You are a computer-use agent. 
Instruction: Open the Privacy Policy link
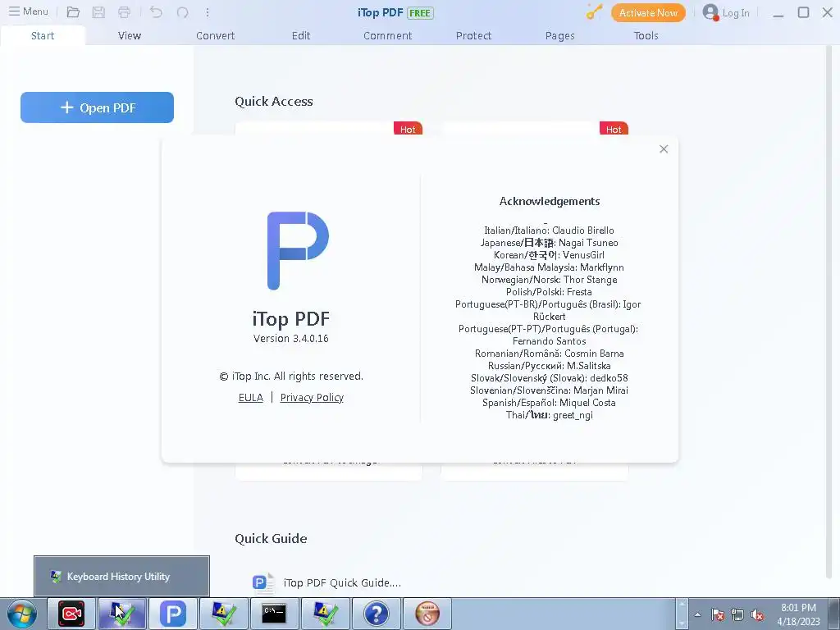coord(312,398)
